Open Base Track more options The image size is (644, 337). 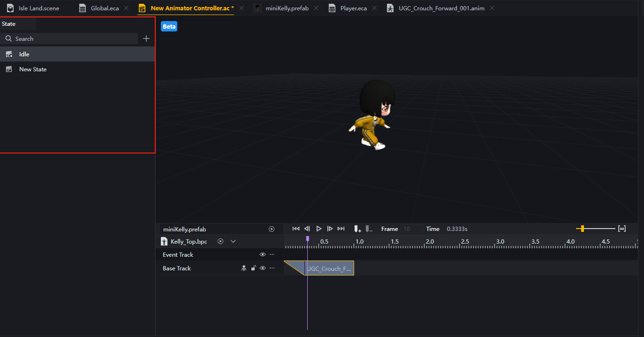272,268
